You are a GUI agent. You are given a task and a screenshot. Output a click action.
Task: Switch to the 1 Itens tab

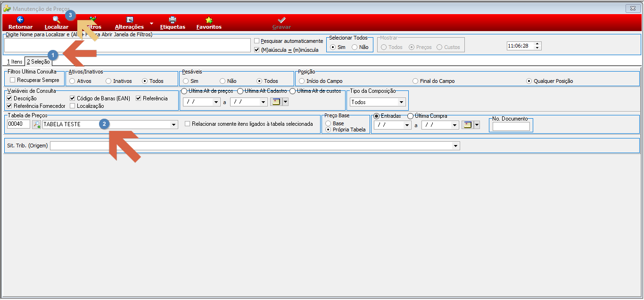tap(15, 62)
